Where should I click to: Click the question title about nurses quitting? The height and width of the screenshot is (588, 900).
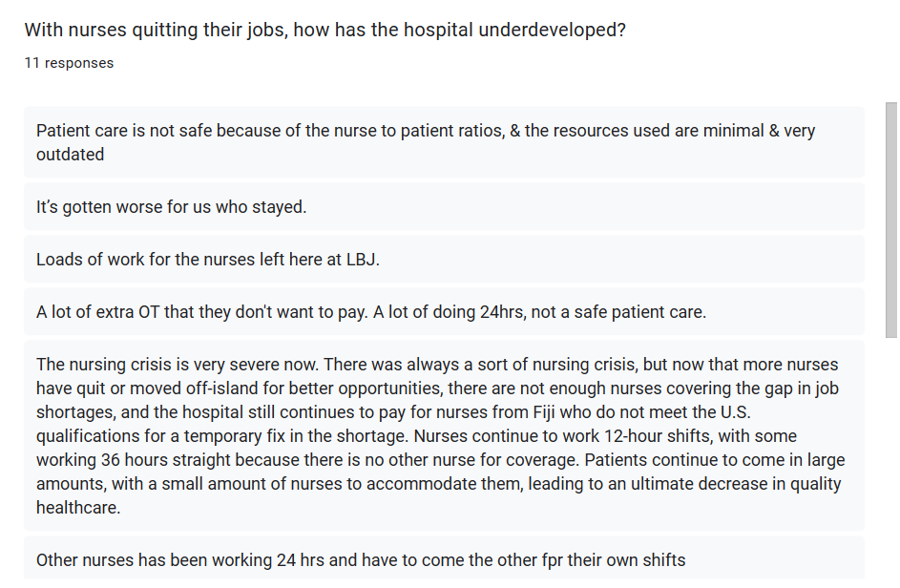[324, 30]
